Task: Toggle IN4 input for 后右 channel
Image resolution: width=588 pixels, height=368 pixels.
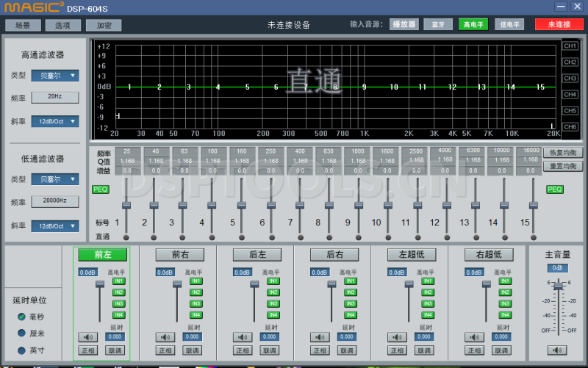Action: click(351, 315)
